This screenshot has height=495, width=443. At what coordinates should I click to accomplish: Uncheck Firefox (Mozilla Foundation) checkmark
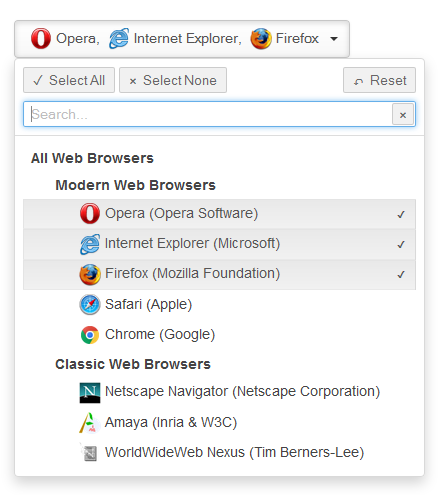point(401,274)
